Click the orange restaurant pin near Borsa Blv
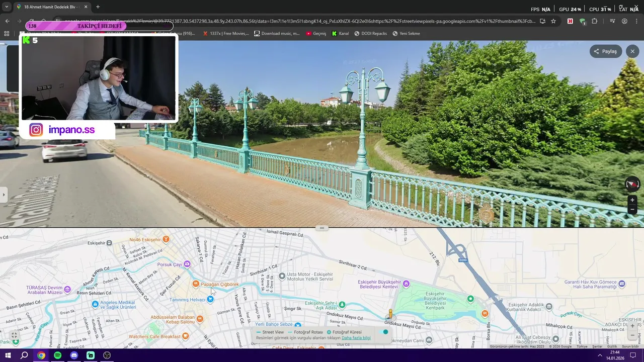Image resolution: width=644 pixels, height=362 pixels. tap(485, 314)
